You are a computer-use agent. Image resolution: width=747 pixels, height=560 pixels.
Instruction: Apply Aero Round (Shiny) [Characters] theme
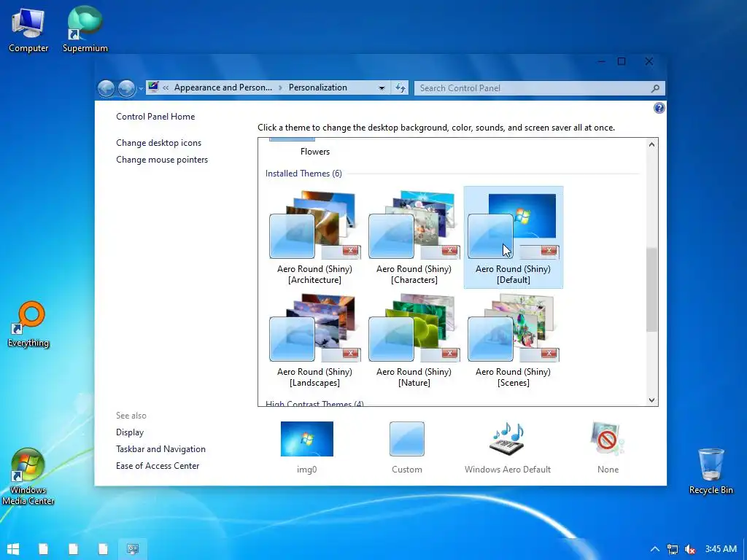pyautogui.click(x=414, y=237)
